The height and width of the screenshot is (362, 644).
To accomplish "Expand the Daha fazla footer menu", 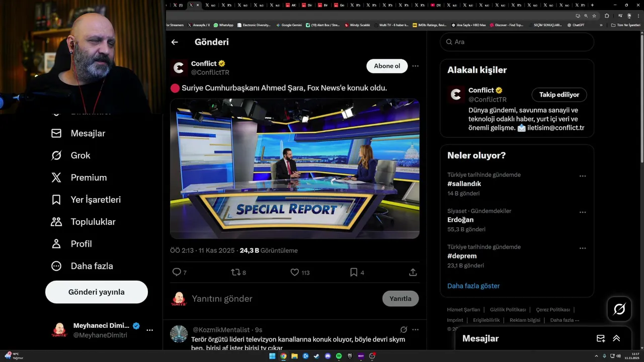I will point(565,320).
